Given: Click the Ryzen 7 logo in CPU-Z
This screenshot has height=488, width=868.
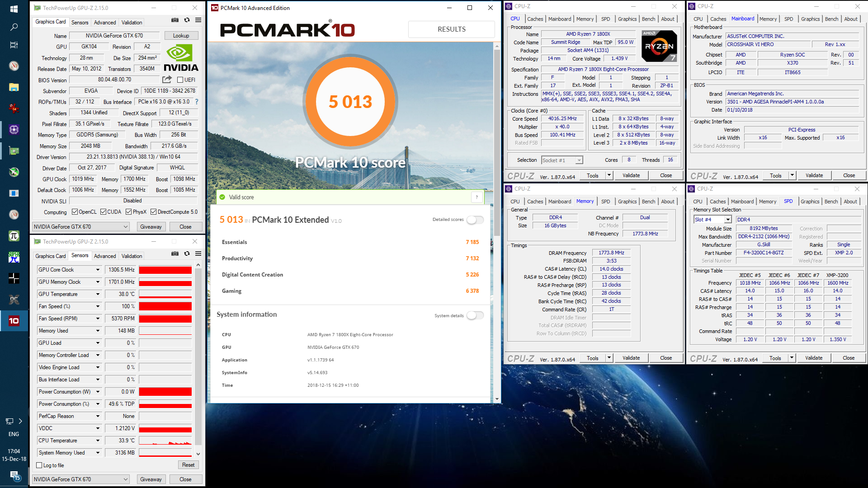Looking at the screenshot, I should click(660, 46).
